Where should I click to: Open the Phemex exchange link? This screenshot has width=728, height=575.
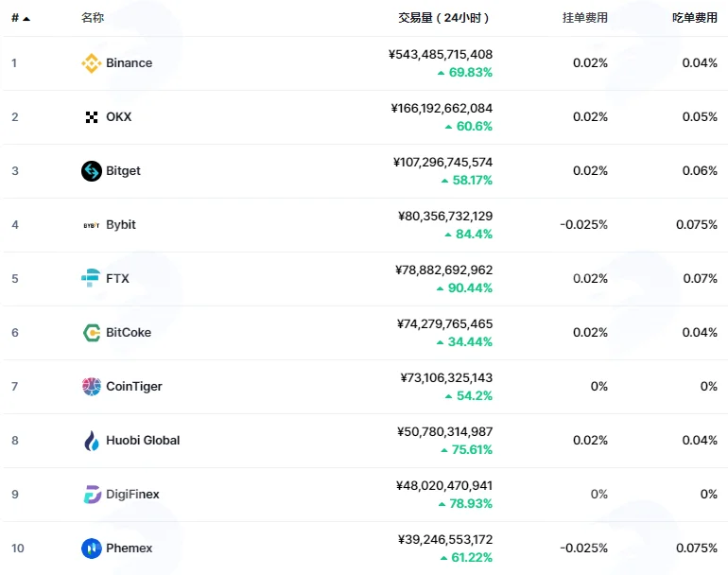(x=130, y=549)
